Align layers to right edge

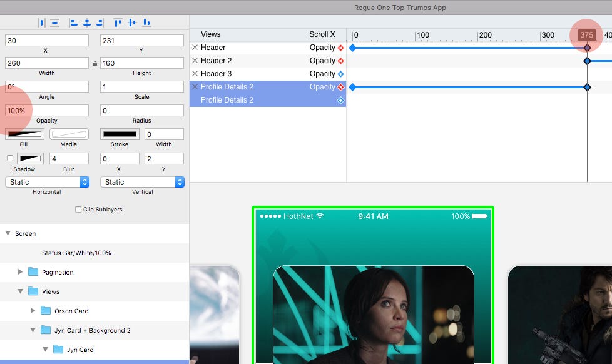pyautogui.click(x=100, y=23)
